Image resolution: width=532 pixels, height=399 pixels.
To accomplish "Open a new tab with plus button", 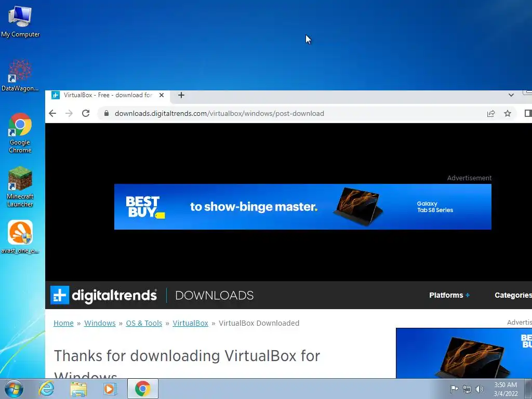I will coord(181,96).
